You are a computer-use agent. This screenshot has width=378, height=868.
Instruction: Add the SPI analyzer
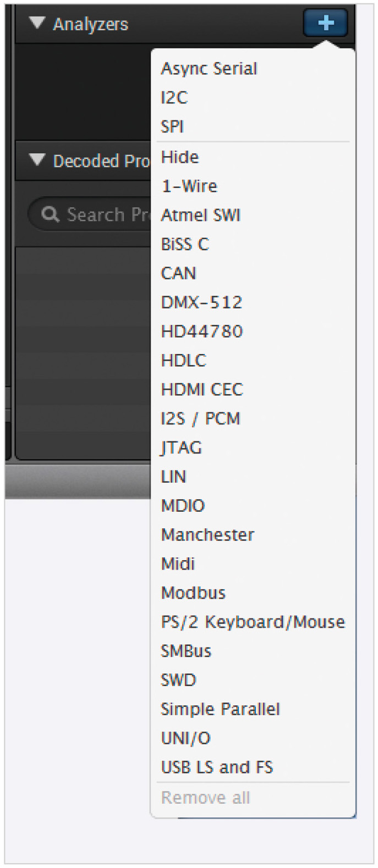point(172,127)
